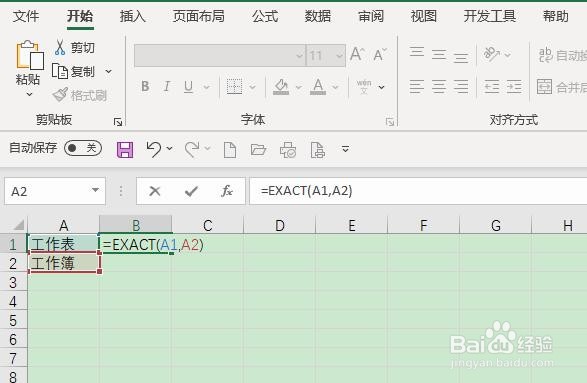
Task: Align text to top
Action: [x=417, y=52]
